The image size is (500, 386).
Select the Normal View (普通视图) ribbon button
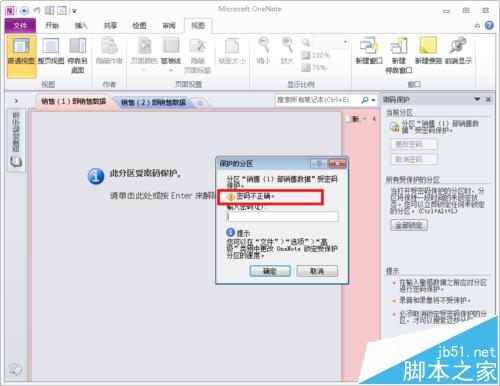coord(21,57)
